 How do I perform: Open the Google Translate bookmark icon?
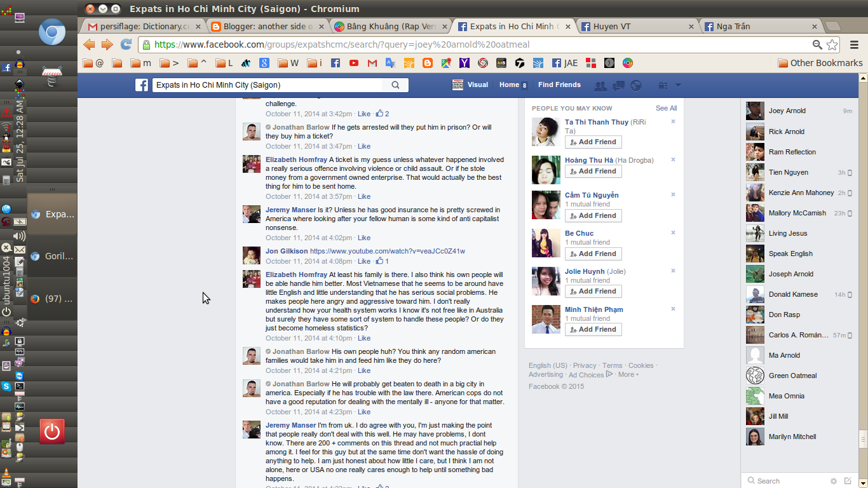click(391, 63)
